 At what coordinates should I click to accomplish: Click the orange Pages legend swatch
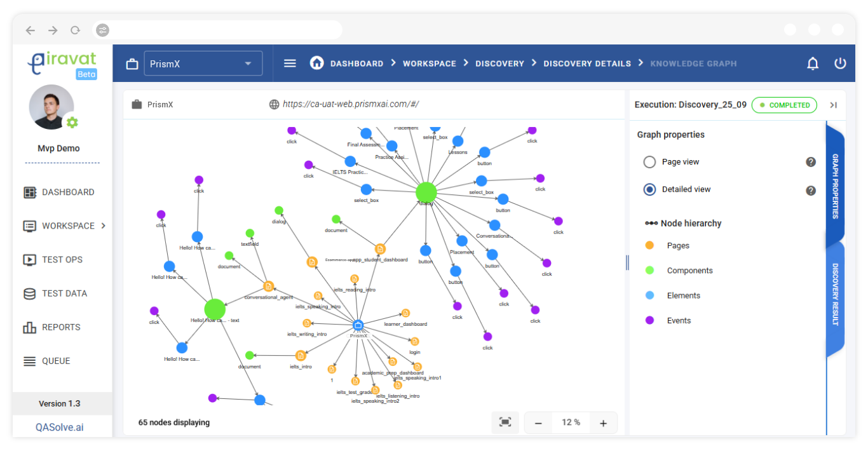pyautogui.click(x=649, y=245)
